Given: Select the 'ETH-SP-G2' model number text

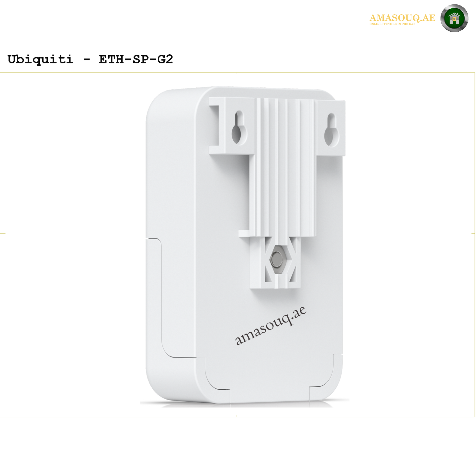Looking at the screenshot, I should pos(136,59).
